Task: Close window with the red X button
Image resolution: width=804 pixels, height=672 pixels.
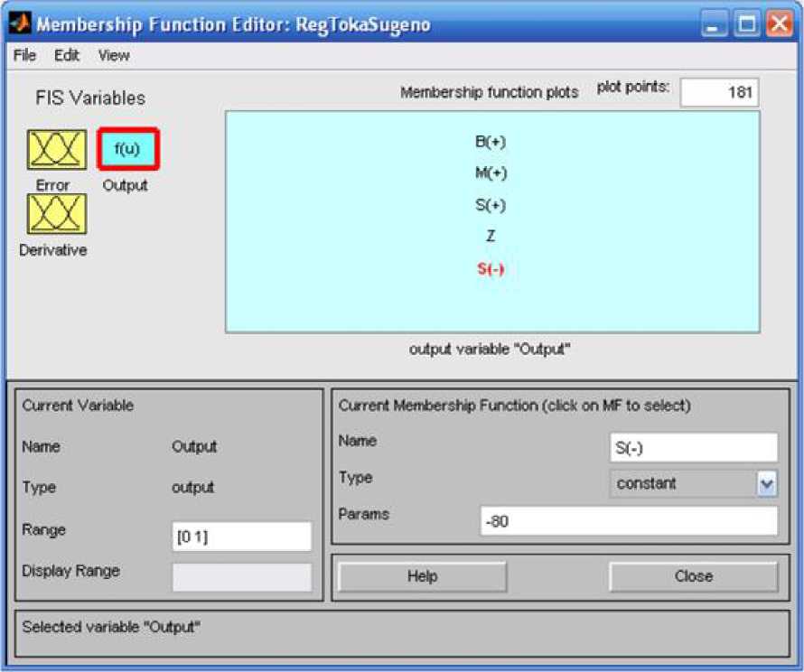Action: (x=780, y=24)
